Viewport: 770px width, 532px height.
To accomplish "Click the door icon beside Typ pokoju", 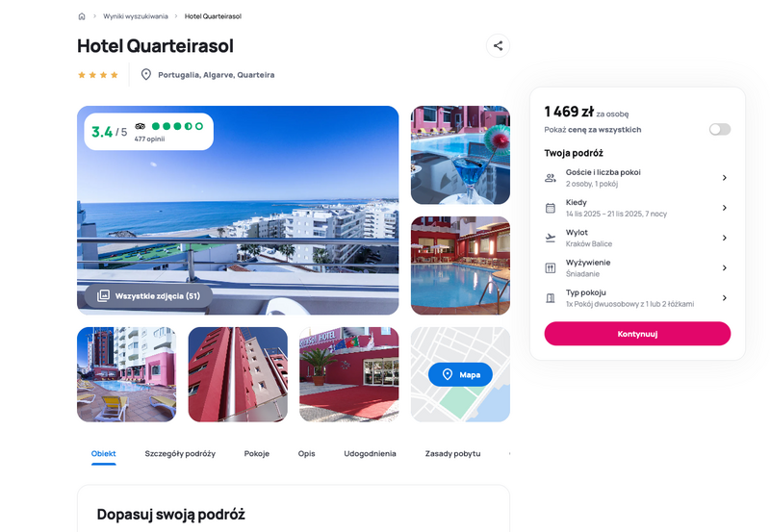I will coord(551,298).
